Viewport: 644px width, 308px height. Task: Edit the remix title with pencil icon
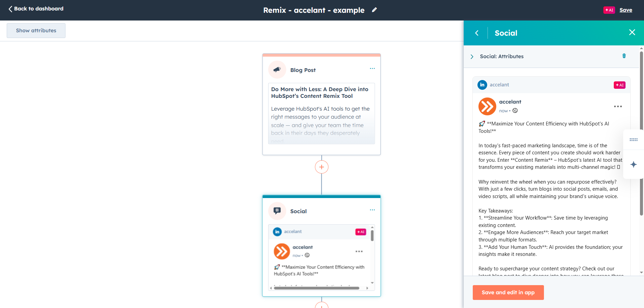coord(374,10)
